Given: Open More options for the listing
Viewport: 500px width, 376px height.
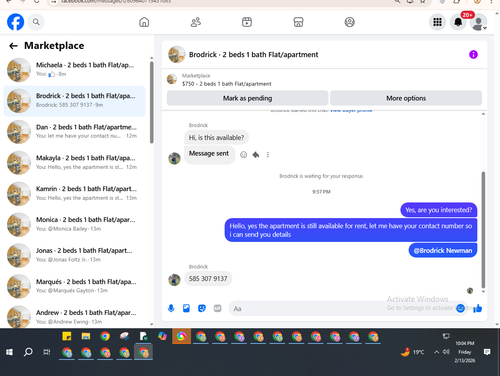Looking at the screenshot, I should [406, 98].
